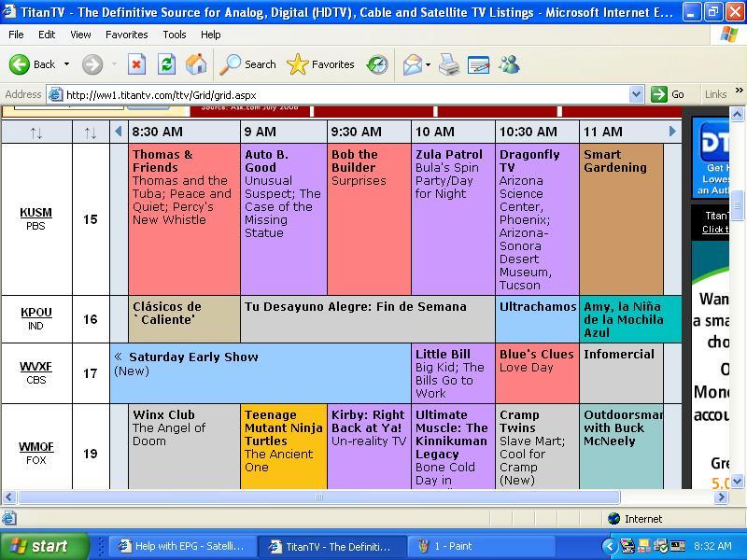Click the Edit page toolbar icon

coord(478,64)
